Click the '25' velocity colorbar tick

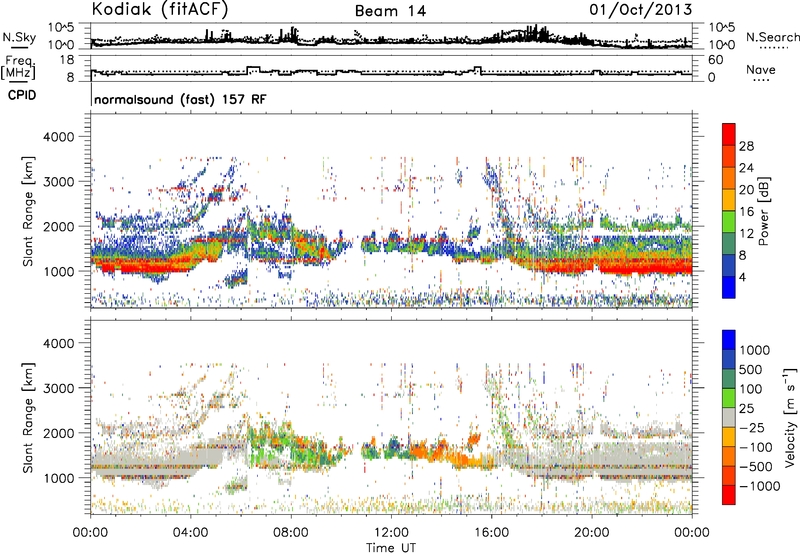click(746, 409)
